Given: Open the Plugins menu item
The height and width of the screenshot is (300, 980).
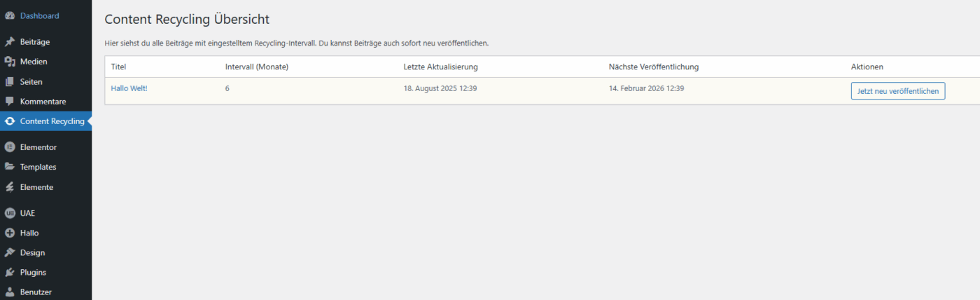Looking at the screenshot, I should pos(33,272).
